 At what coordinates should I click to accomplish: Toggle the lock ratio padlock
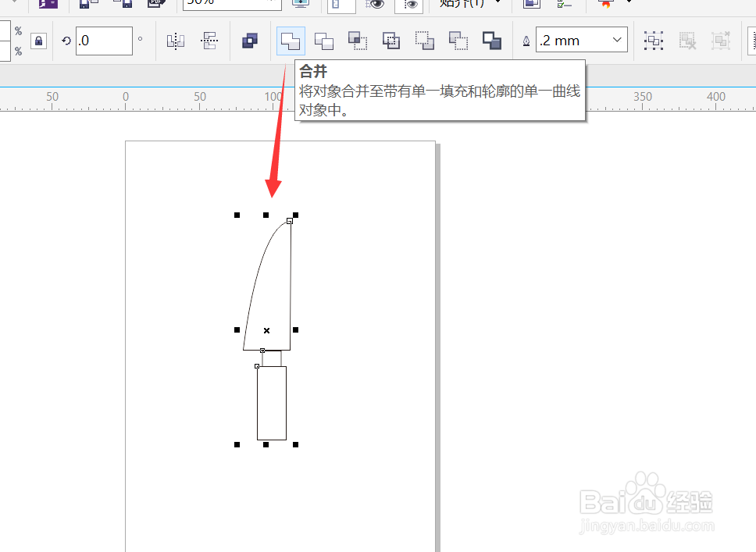[38, 41]
